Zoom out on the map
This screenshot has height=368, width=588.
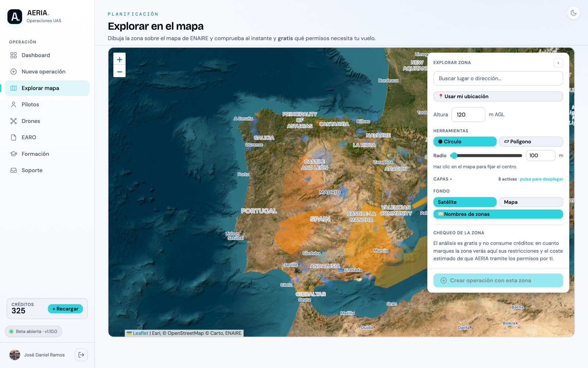pyautogui.click(x=119, y=71)
